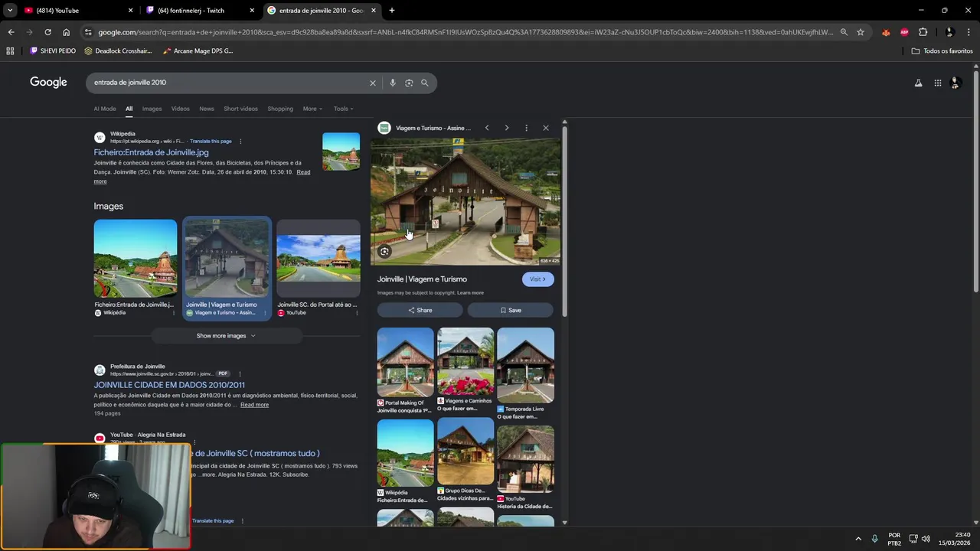The image size is (980, 551).
Task: Reload the page
Action: tap(47, 32)
